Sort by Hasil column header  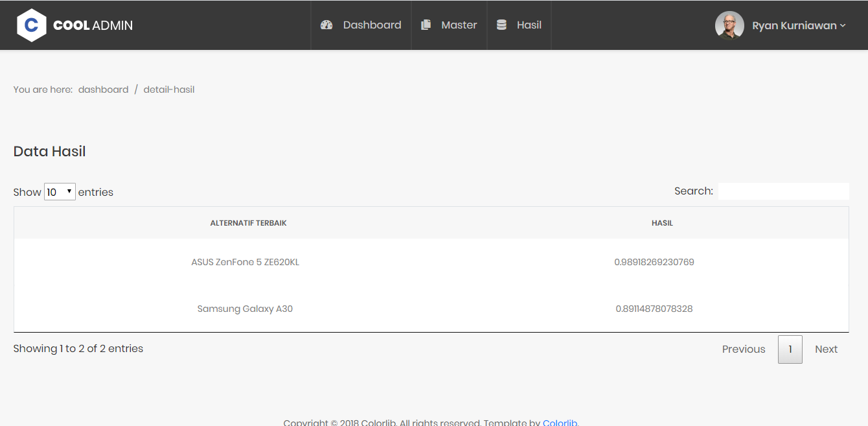click(662, 223)
